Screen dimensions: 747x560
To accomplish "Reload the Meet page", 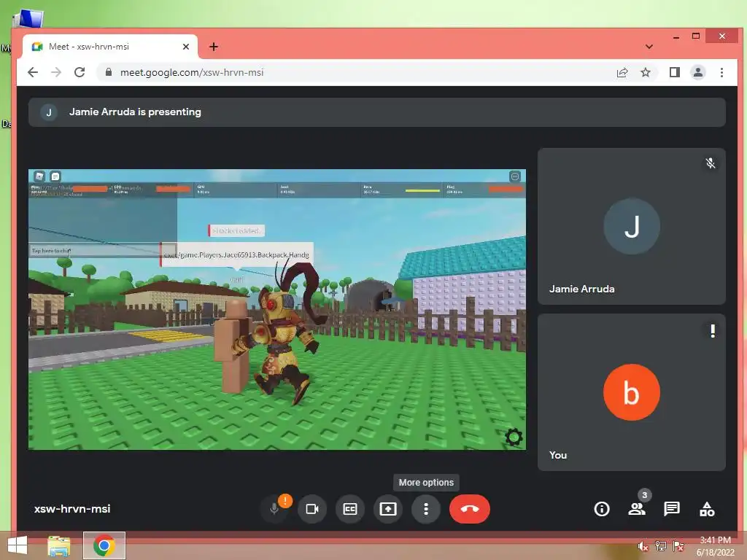I will [80, 72].
